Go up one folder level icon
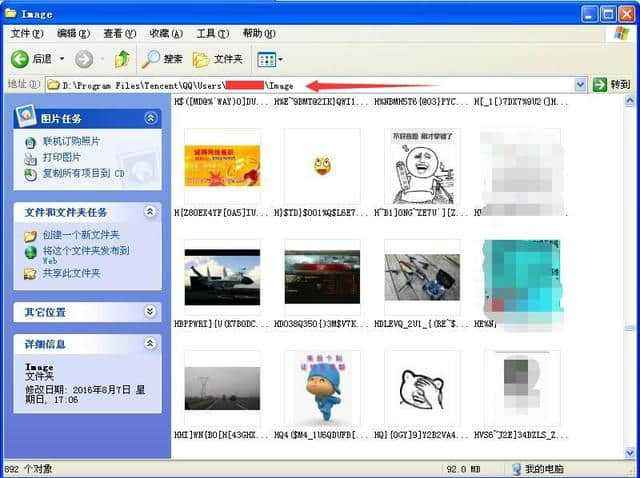 (122, 60)
